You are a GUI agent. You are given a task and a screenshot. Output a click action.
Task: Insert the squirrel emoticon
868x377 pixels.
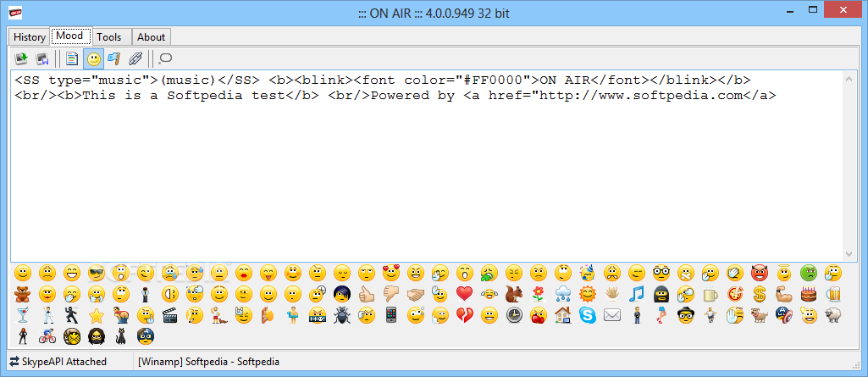tap(514, 293)
